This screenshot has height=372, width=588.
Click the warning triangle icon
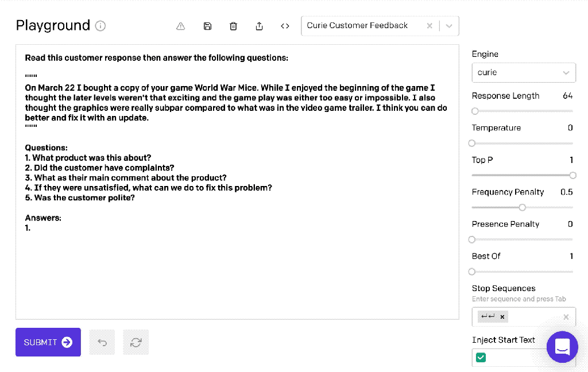tap(180, 26)
